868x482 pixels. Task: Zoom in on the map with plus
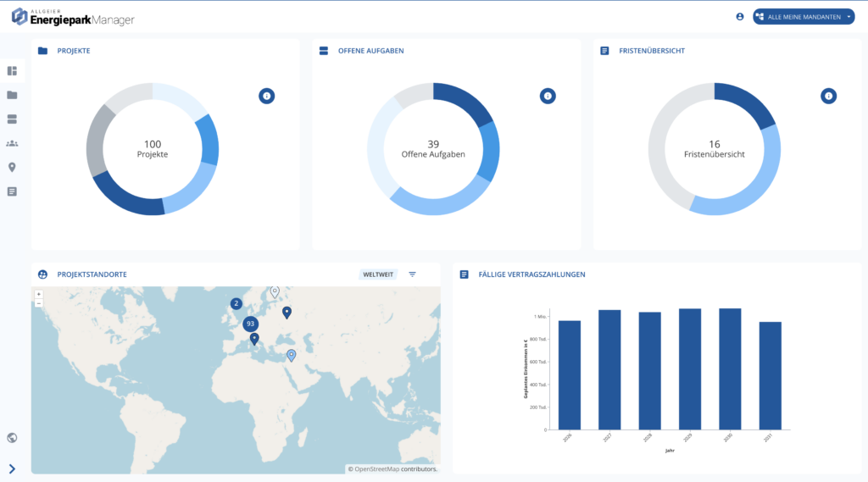tap(39, 294)
